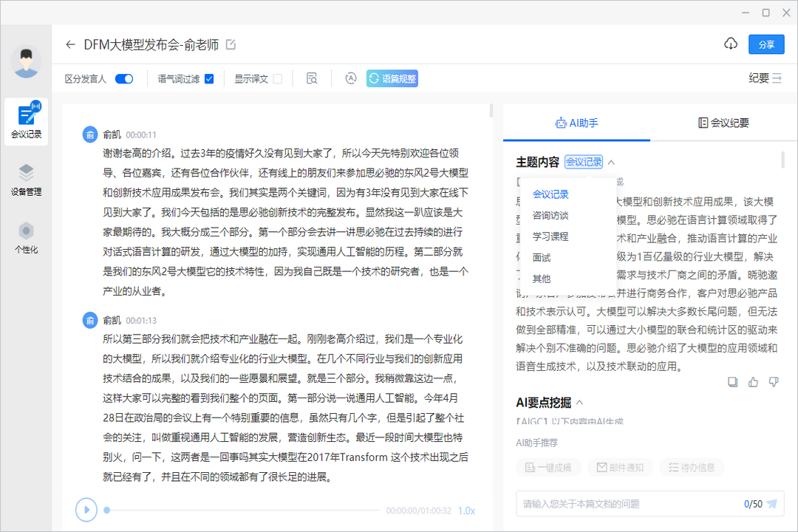Click the transcript search icon in toolbar

(313, 78)
